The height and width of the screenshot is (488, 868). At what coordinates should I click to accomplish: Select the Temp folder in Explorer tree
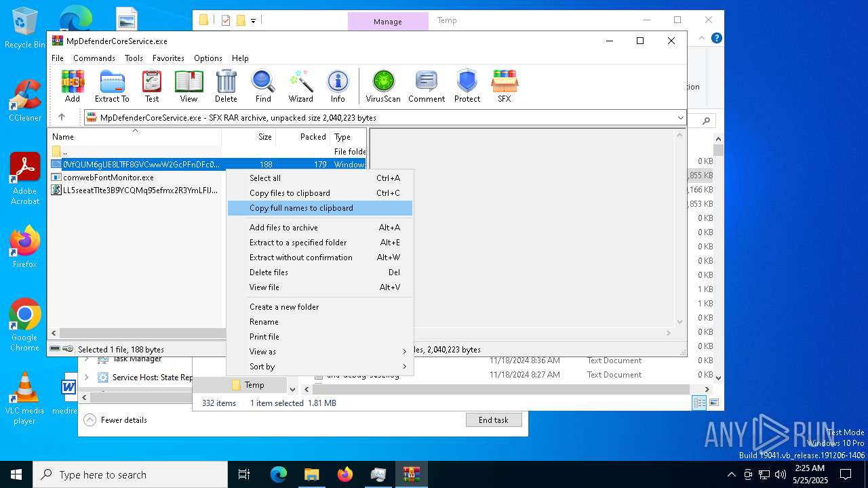click(x=254, y=385)
